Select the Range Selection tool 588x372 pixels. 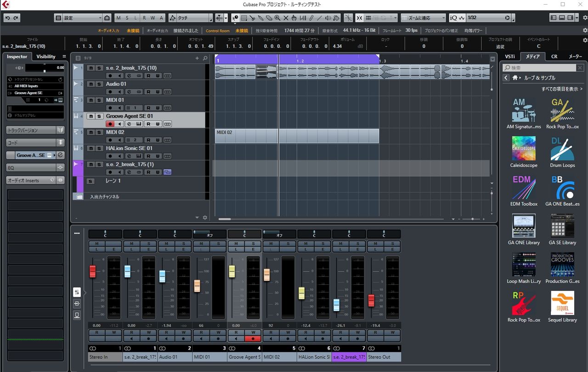pos(244,18)
